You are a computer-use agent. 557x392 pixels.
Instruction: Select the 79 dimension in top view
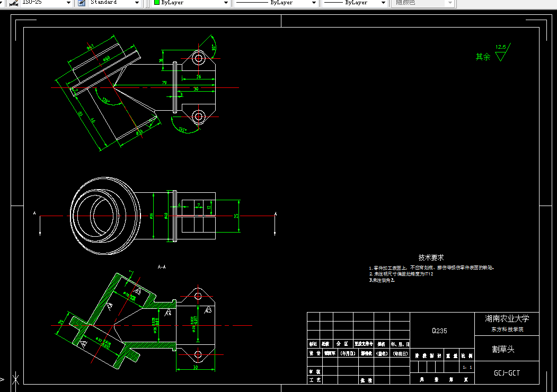point(164,83)
